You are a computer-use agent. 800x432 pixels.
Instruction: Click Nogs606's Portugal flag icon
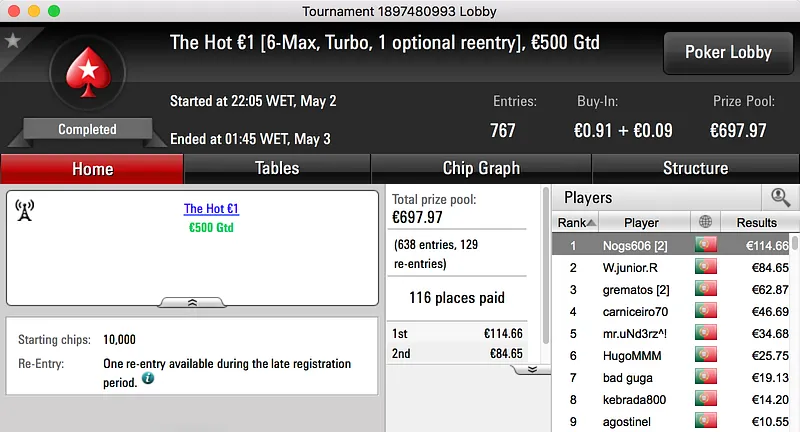(706, 245)
